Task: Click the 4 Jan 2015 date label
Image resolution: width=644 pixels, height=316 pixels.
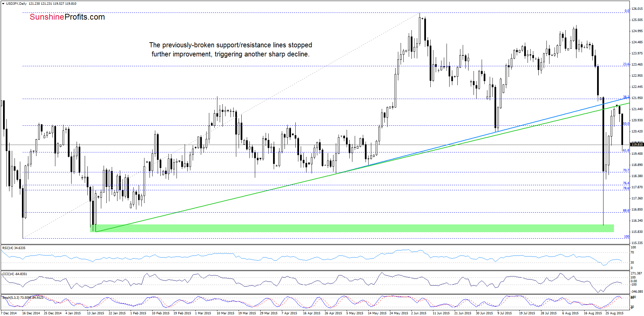Action: [73, 313]
